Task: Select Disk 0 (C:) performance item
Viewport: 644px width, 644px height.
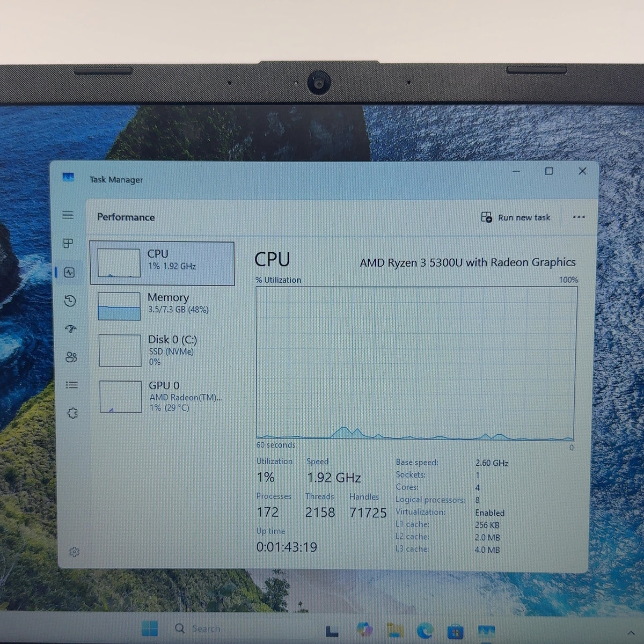Action: [x=164, y=350]
